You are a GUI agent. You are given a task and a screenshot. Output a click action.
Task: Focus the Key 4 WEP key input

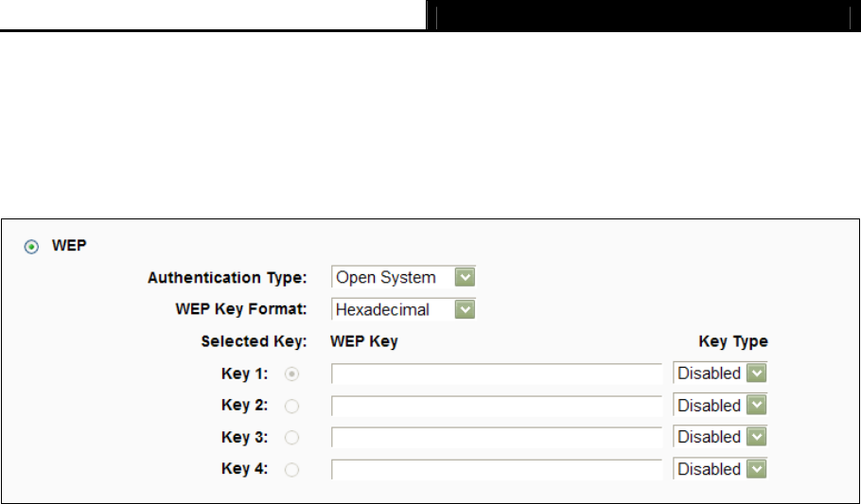[496, 470]
